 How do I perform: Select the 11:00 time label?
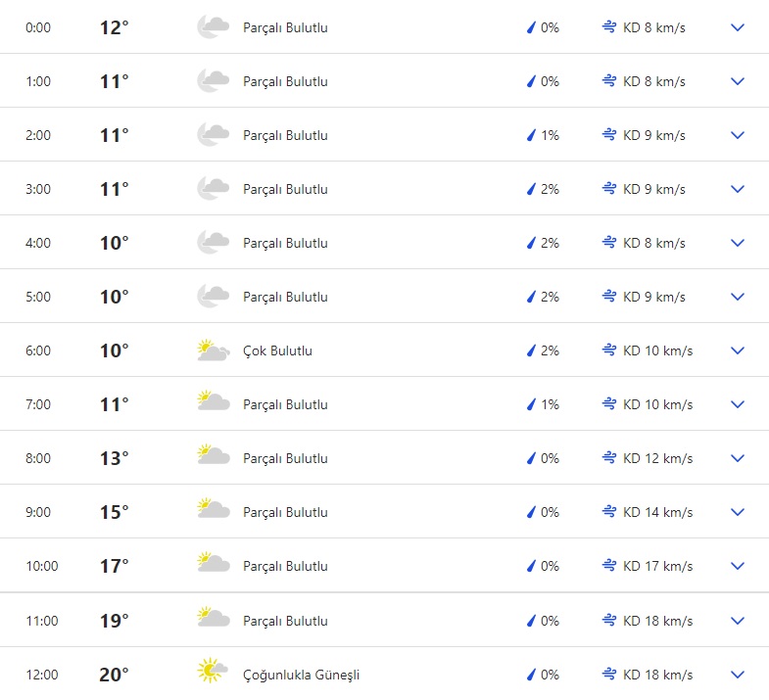(x=42, y=621)
